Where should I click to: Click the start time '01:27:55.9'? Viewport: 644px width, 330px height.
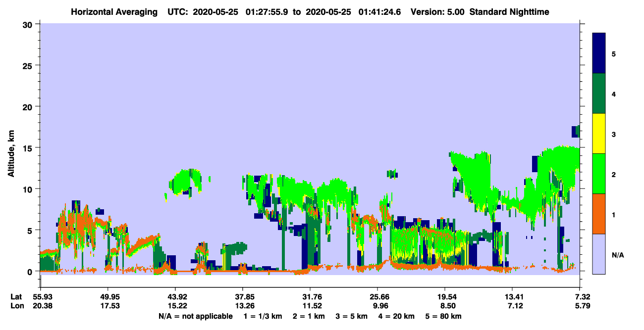click(x=266, y=12)
